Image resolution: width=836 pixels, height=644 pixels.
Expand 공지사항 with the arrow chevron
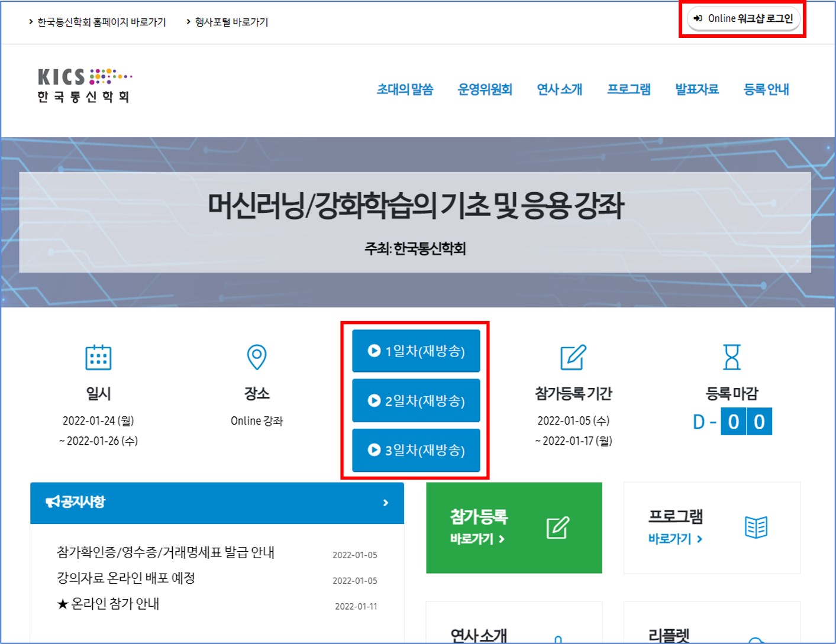[386, 503]
